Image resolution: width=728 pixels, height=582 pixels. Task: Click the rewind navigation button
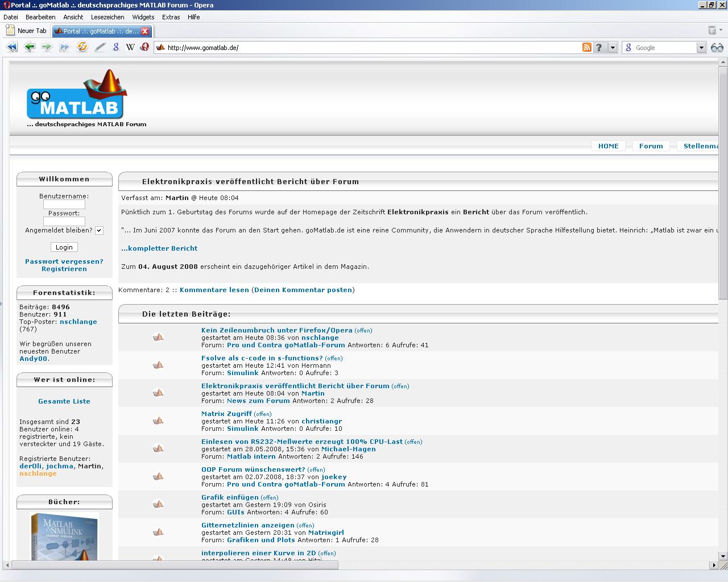tap(11, 47)
